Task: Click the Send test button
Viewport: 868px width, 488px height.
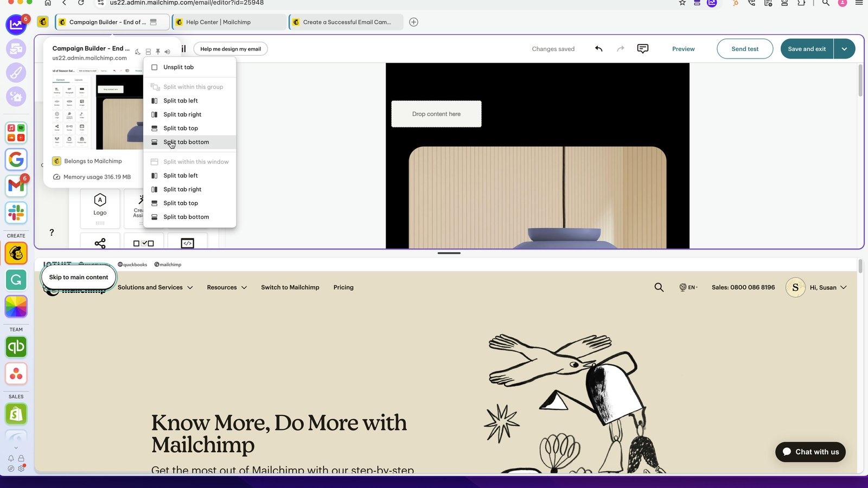Action: click(745, 49)
